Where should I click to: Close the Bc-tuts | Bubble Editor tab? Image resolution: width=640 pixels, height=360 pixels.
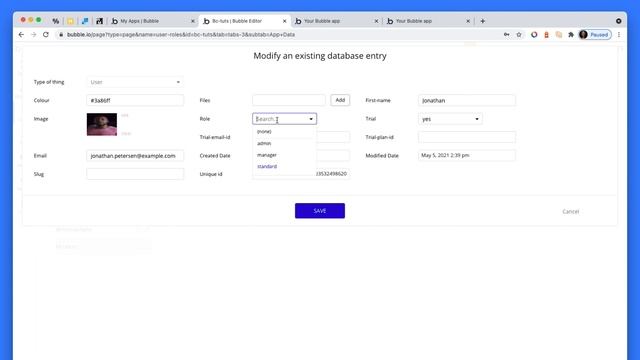coord(284,21)
